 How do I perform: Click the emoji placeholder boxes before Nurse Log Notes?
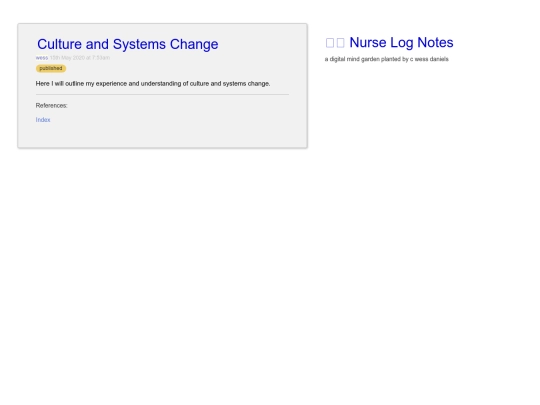335,43
